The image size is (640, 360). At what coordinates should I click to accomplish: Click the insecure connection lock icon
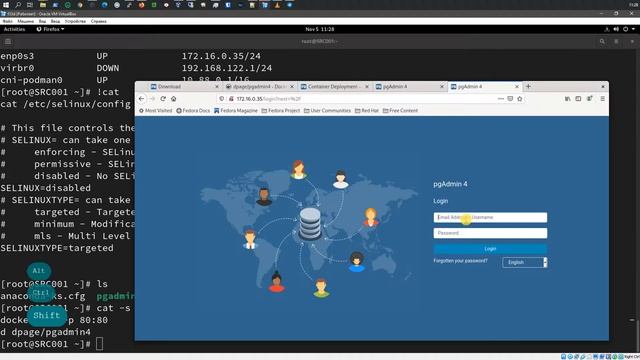[231, 99]
